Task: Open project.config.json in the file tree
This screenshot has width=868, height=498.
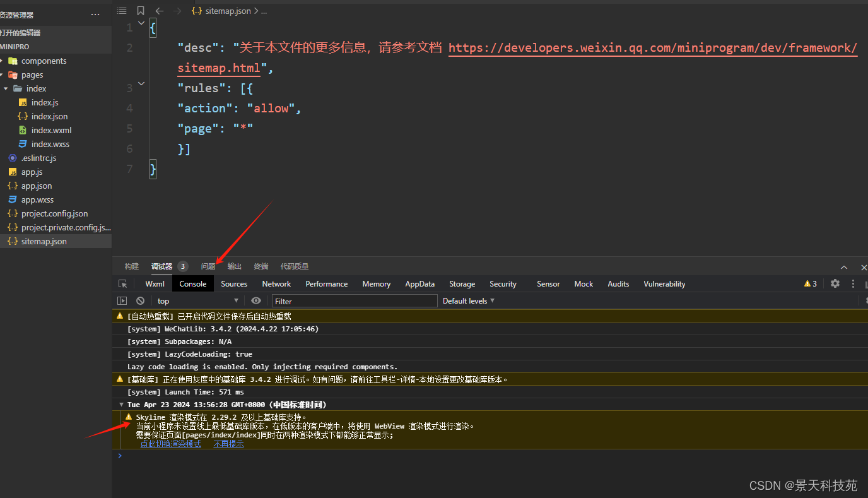Action: pyautogui.click(x=56, y=213)
